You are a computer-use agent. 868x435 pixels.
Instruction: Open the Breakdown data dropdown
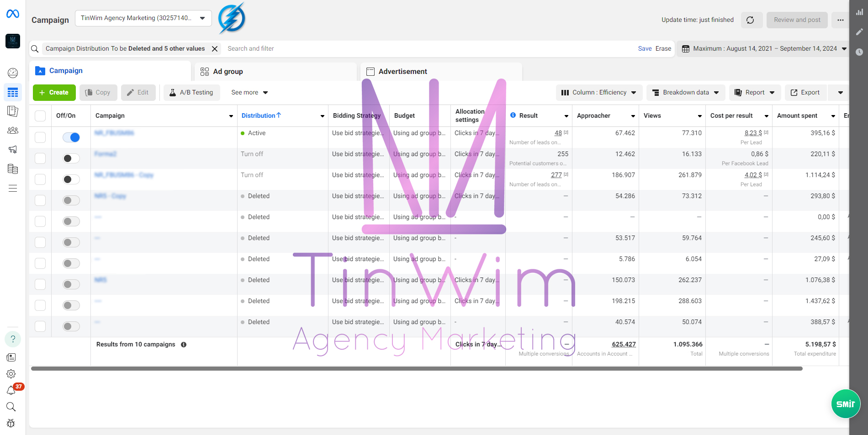click(685, 93)
